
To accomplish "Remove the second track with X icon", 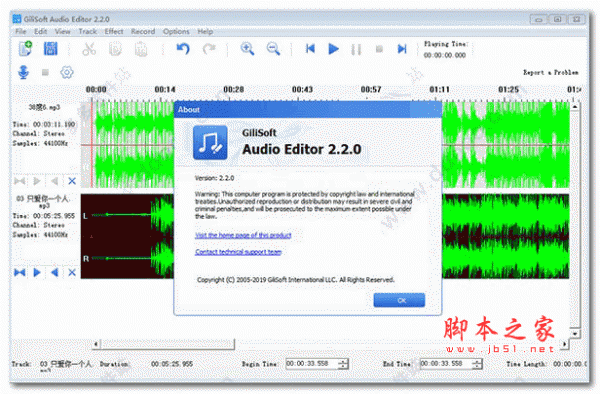I will pyautogui.click(x=72, y=272).
